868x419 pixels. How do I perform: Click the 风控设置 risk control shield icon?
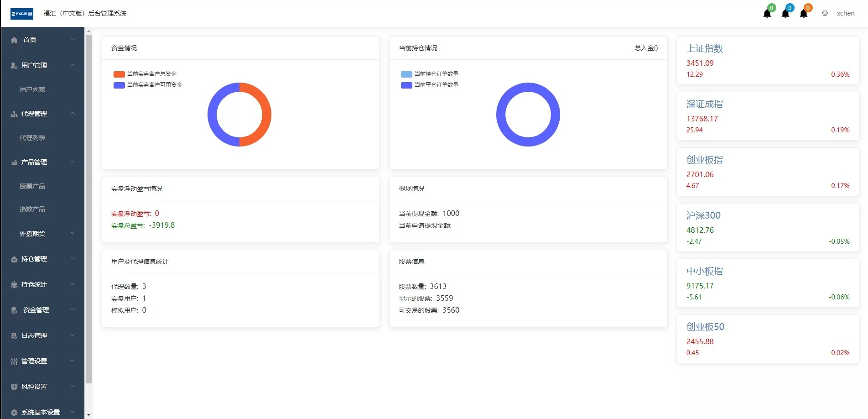(x=13, y=387)
